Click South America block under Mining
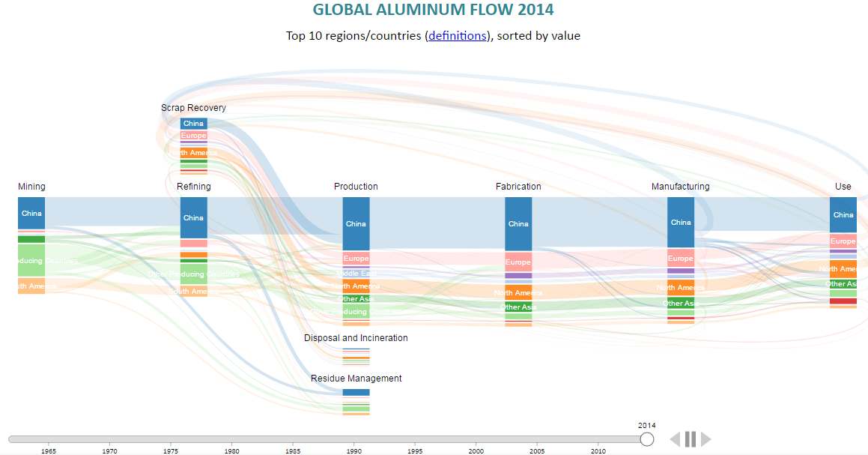Image resolution: width=868 pixels, height=455 pixels. [x=31, y=286]
